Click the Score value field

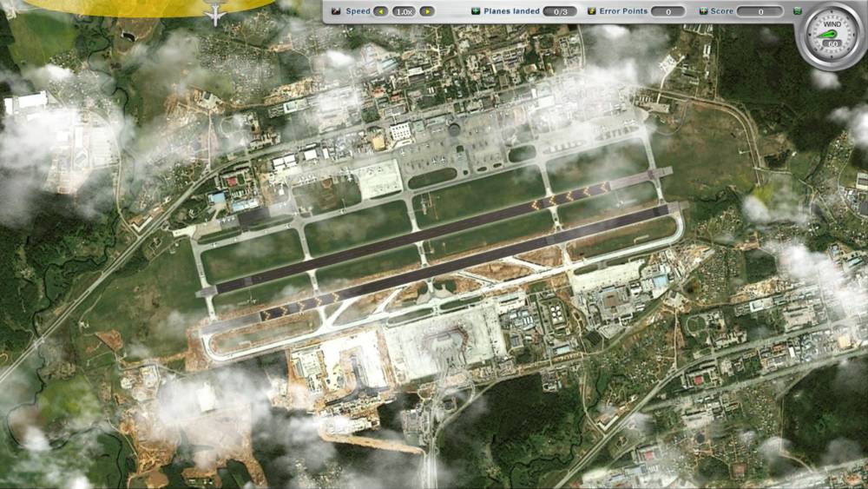click(760, 11)
